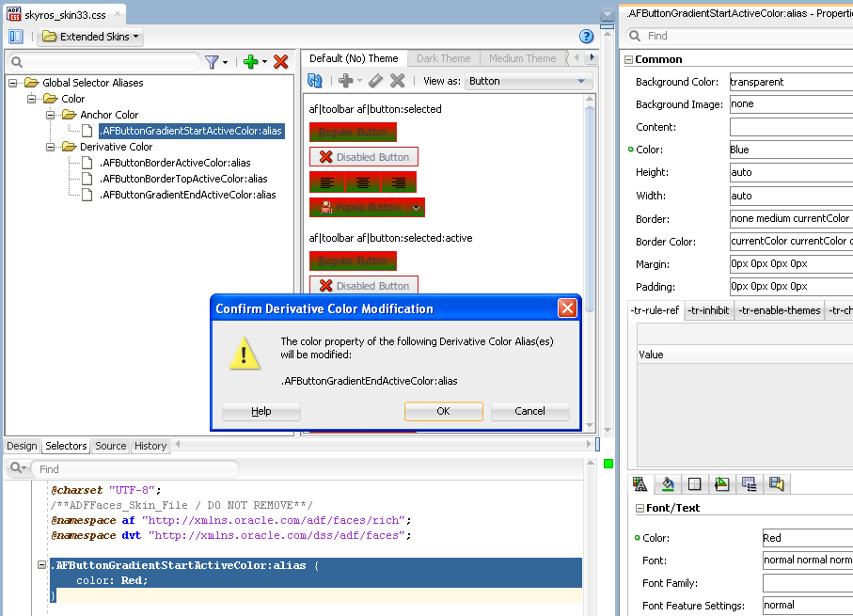Close the Confirm Derivative Color Modification dialog
This screenshot has width=853, height=616.
click(x=567, y=308)
